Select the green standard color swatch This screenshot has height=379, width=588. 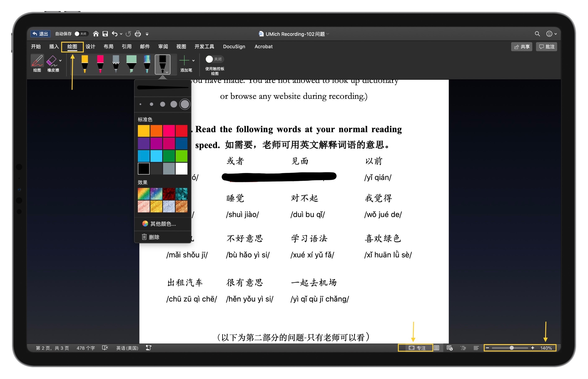pyautogui.click(x=169, y=156)
